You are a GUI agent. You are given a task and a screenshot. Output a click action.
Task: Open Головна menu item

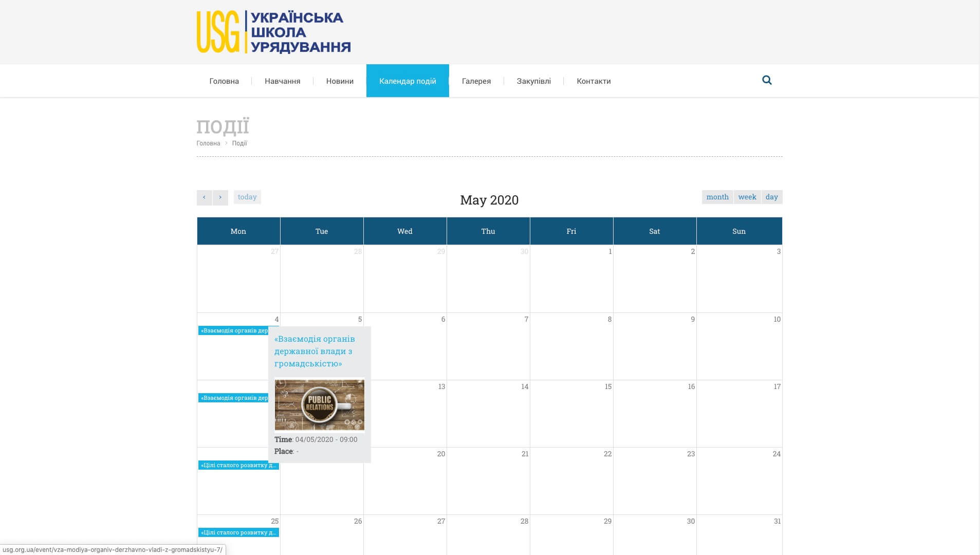click(224, 81)
